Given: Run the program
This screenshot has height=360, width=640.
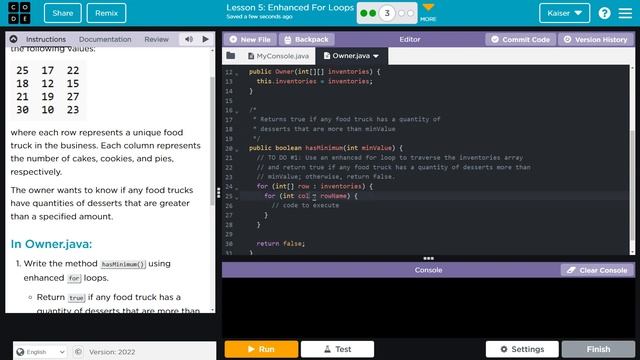Looking at the screenshot, I should 261,349.
